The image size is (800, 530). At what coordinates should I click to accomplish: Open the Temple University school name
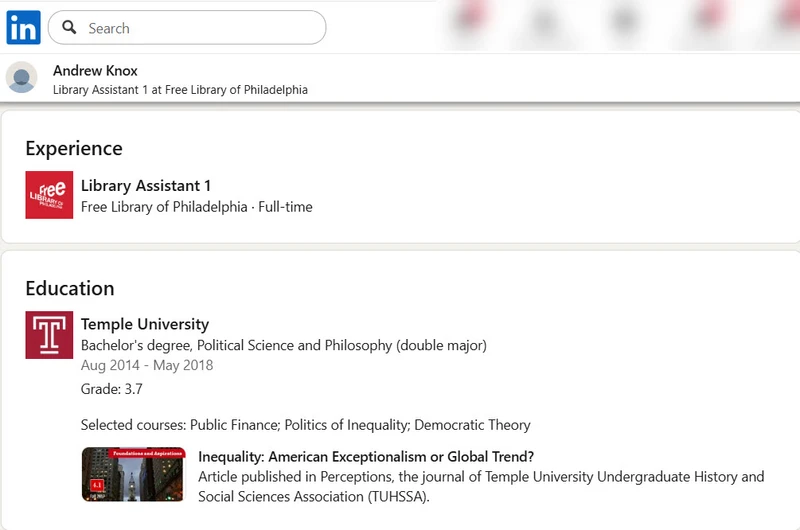pyautogui.click(x=145, y=324)
